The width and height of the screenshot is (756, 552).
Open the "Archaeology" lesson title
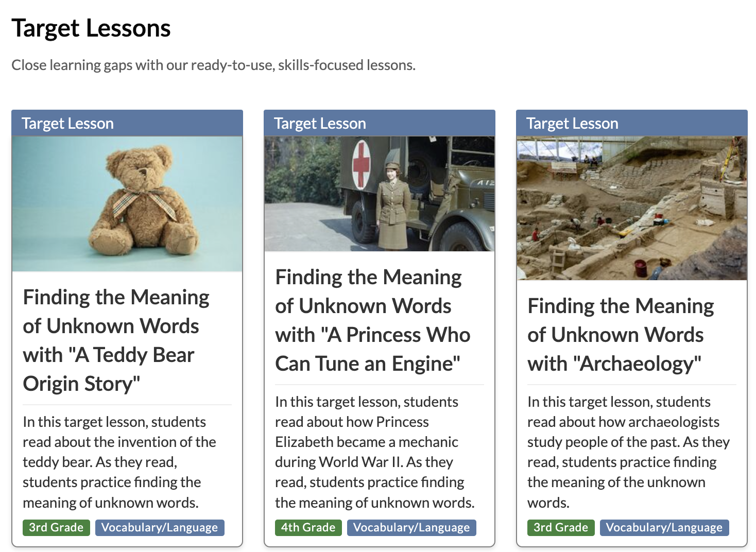tap(621, 335)
